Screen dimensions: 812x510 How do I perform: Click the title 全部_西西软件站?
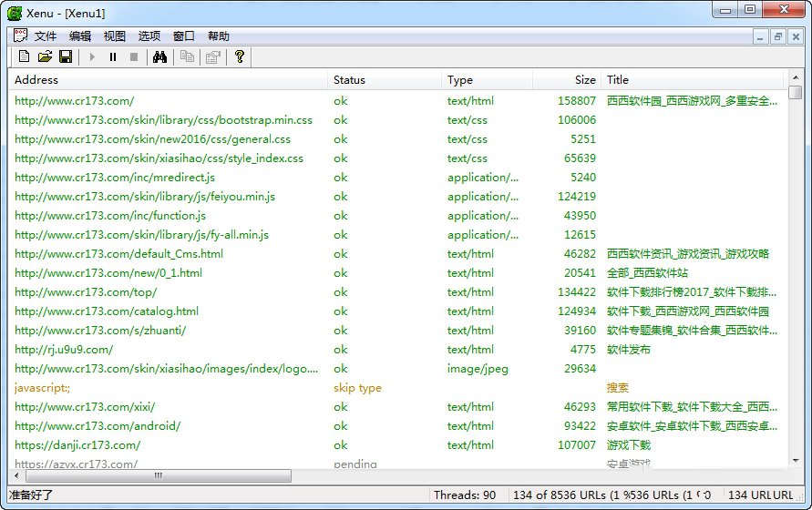pos(647,273)
